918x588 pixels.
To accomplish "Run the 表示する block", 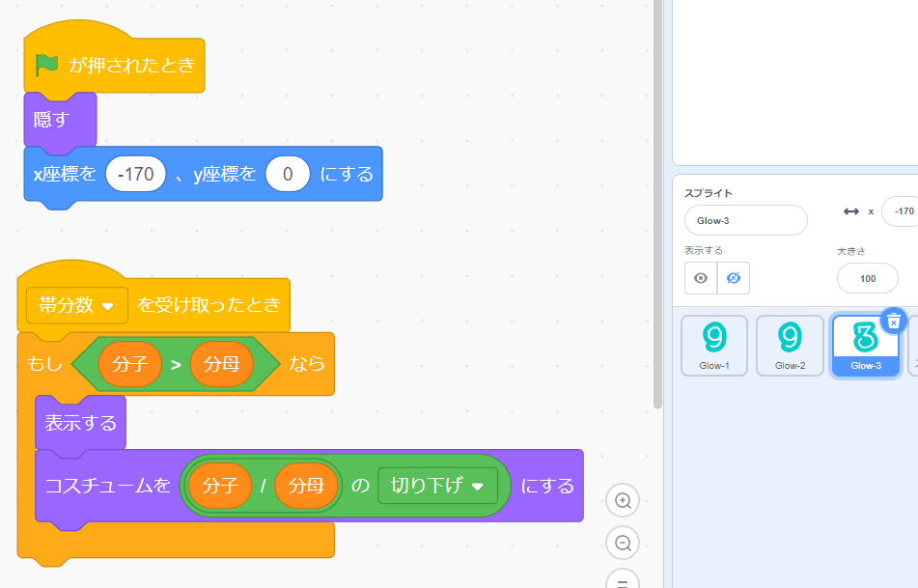I will click(x=80, y=423).
